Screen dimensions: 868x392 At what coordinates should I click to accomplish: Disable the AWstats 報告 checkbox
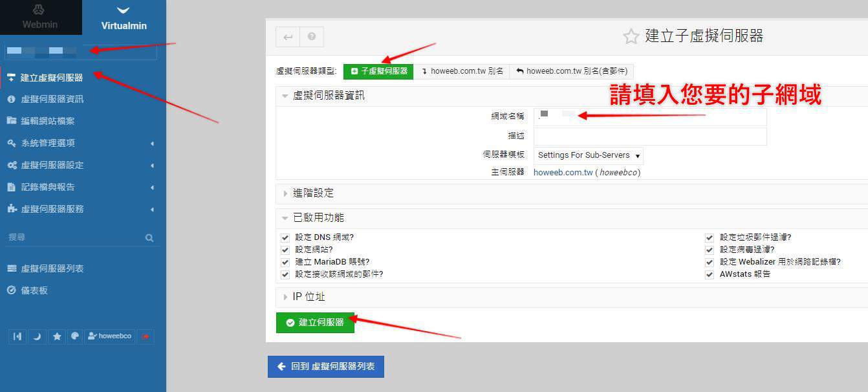click(710, 274)
